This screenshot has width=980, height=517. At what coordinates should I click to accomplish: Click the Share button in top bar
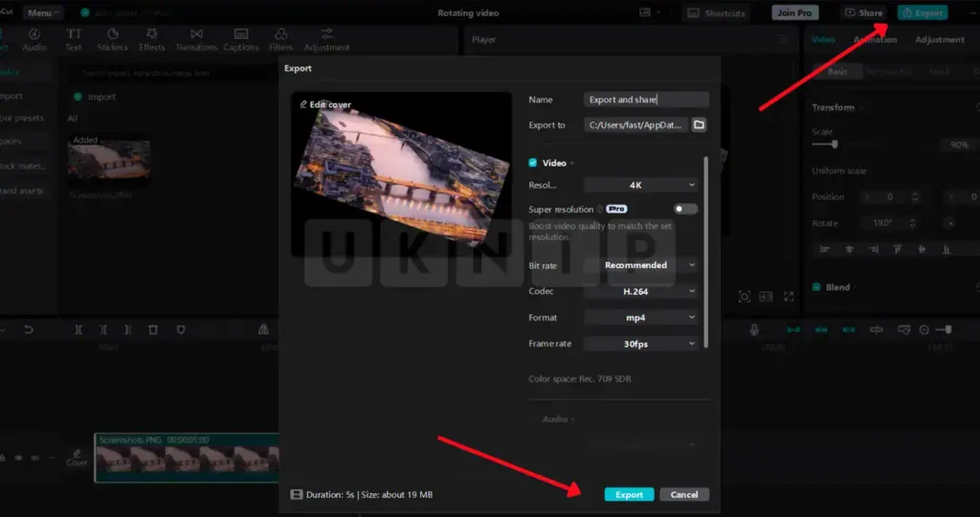pyautogui.click(x=864, y=12)
